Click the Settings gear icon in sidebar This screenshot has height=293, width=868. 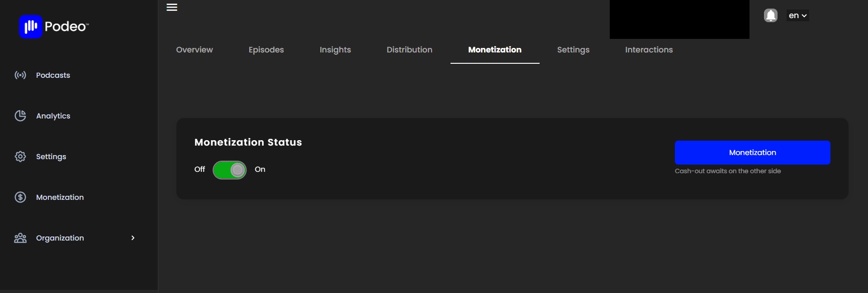point(20,156)
